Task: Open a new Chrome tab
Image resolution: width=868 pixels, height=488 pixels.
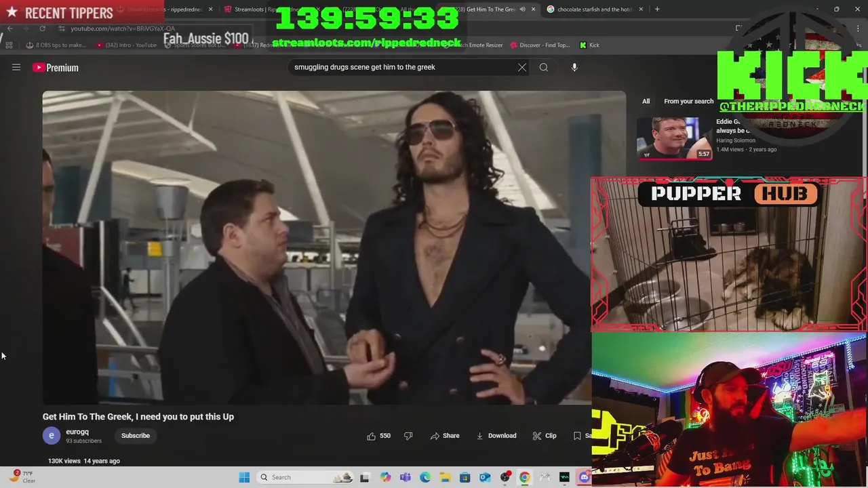Action: [657, 9]
